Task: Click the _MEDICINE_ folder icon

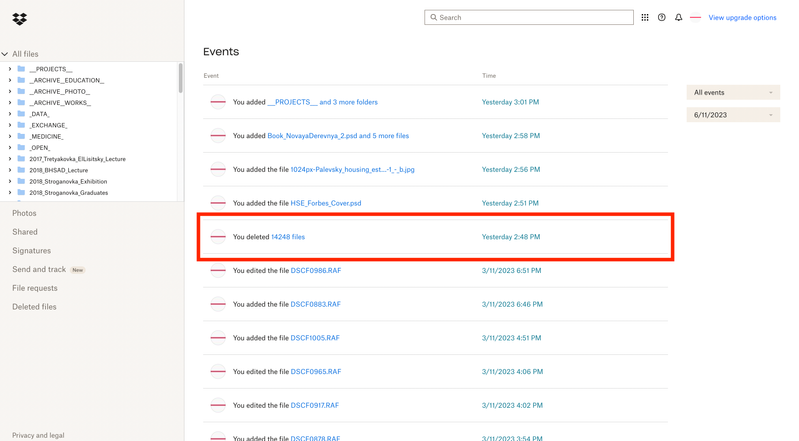Action: 21,136
